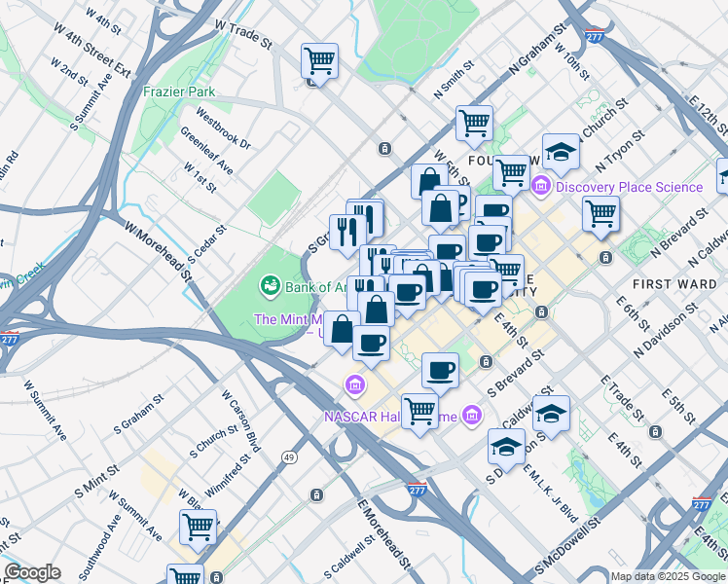The height and width of the screenshot is (584, 728).
Task: Select the Winnifred St street label
Action: [x=228, y=475]
